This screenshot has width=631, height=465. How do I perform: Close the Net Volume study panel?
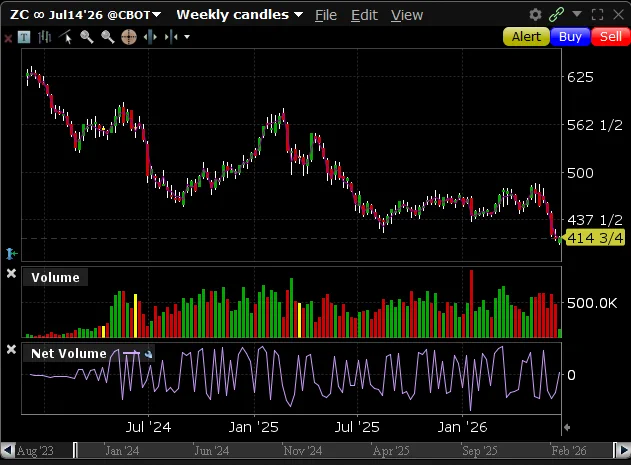coord(11,349)
